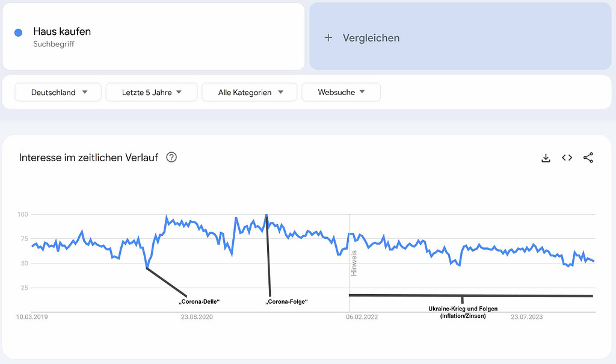Open help for Interesse im zeitlichen Verlauf
The width and height of the screenshot is (616, 364).
pyautogui.click(x=171, y=158)
